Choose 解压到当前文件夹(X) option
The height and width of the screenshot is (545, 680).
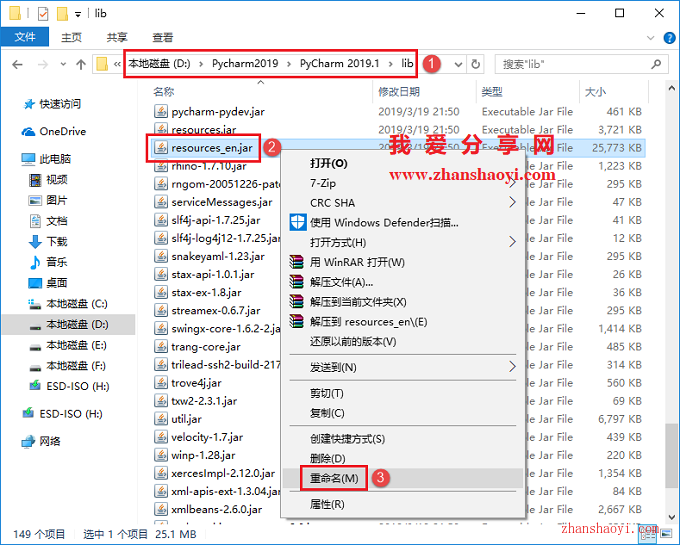tap(403, 302)
